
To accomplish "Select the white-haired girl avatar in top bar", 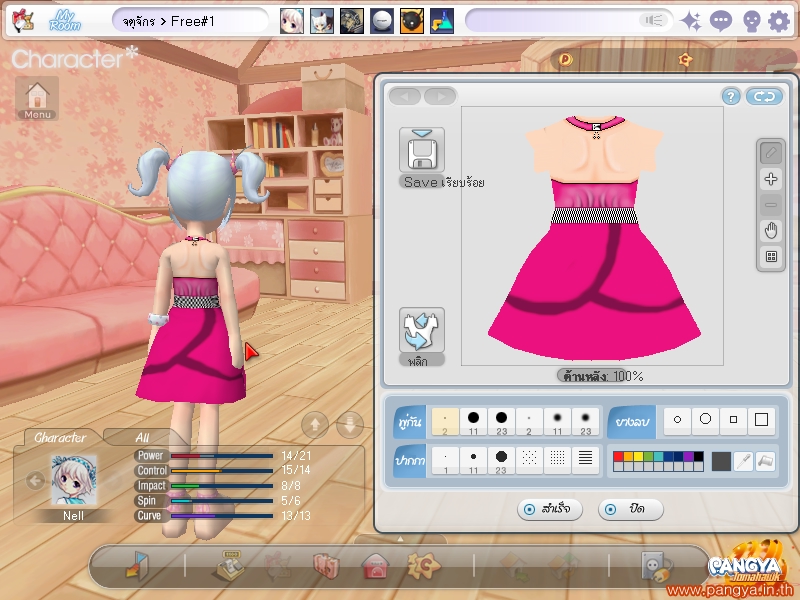I will pos(292,21).
